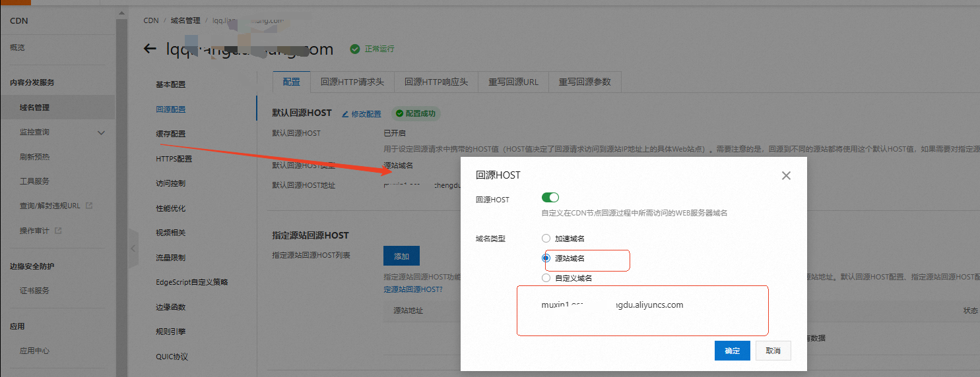Select the 加速域名 radio option
Viewport: 980px width, 377px height.
(x=546, y=239)
